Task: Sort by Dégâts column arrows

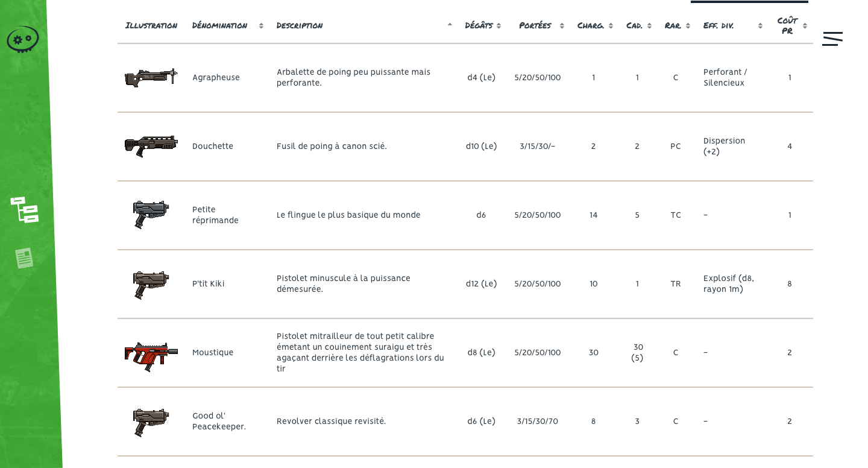Action: pyautogui.click(x=498, y=26)
